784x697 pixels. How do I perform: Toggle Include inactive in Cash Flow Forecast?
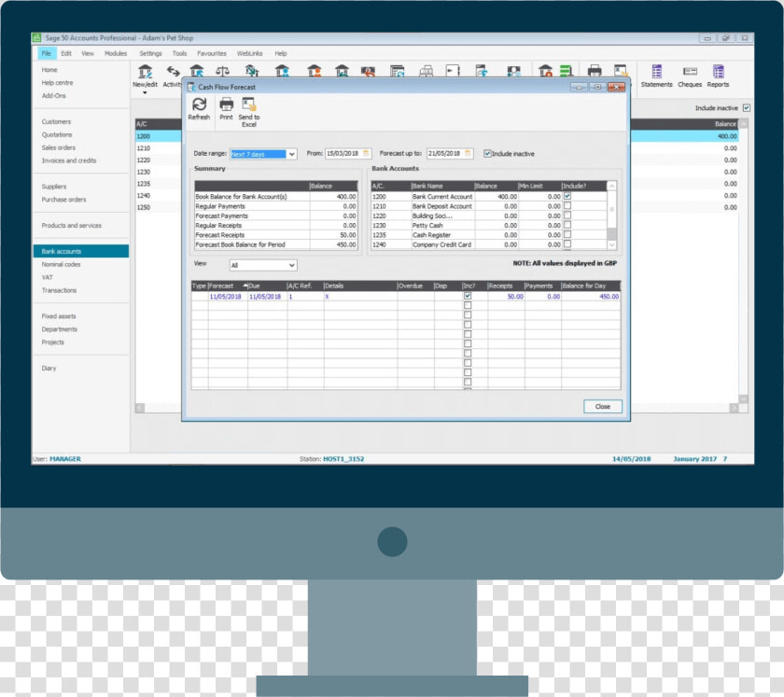[x=487, y=154]
